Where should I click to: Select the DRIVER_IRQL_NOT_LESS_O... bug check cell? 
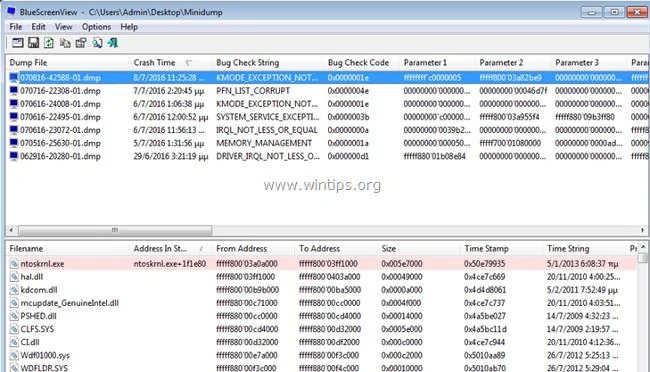pyautogui.click(x=268, y=156)
